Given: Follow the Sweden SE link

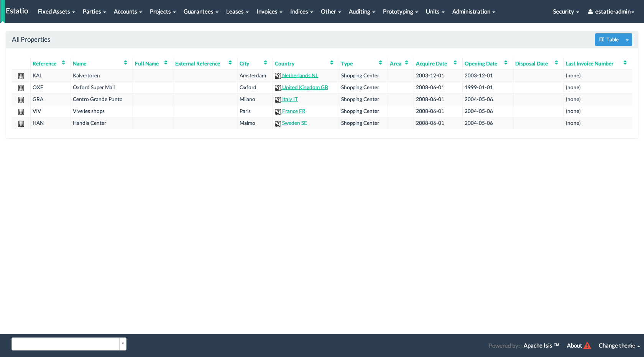Looking at the screenshot, I should pos(294,123).
